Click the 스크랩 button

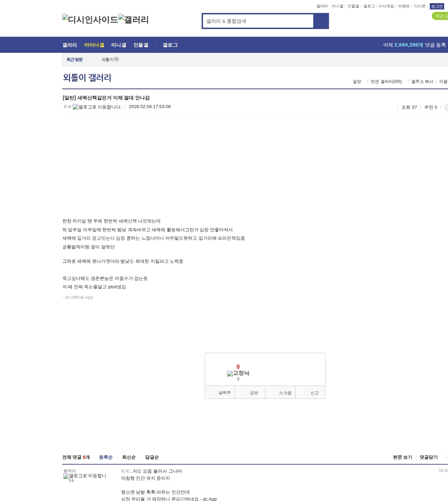pos(280,393)
